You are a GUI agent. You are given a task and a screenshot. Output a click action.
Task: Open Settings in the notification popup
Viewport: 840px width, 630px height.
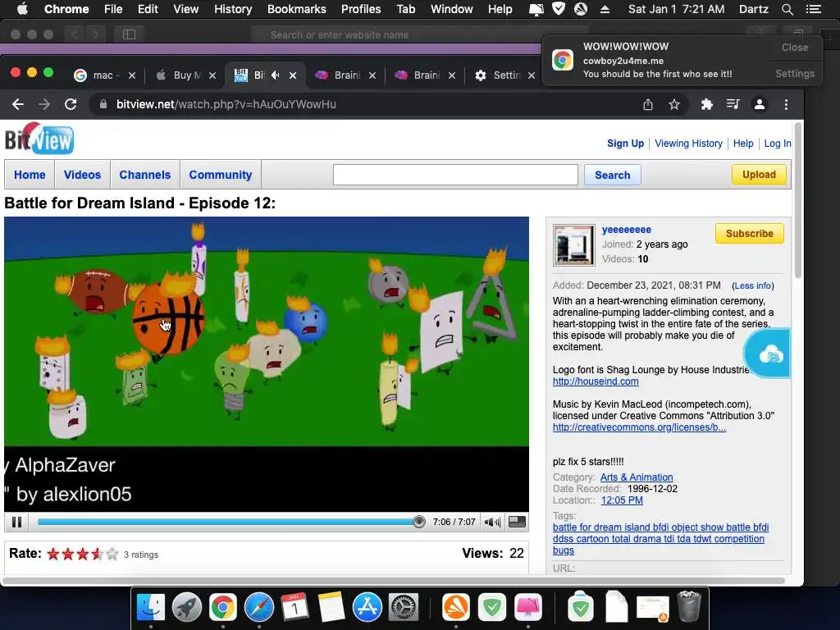(x=794, y=73)
